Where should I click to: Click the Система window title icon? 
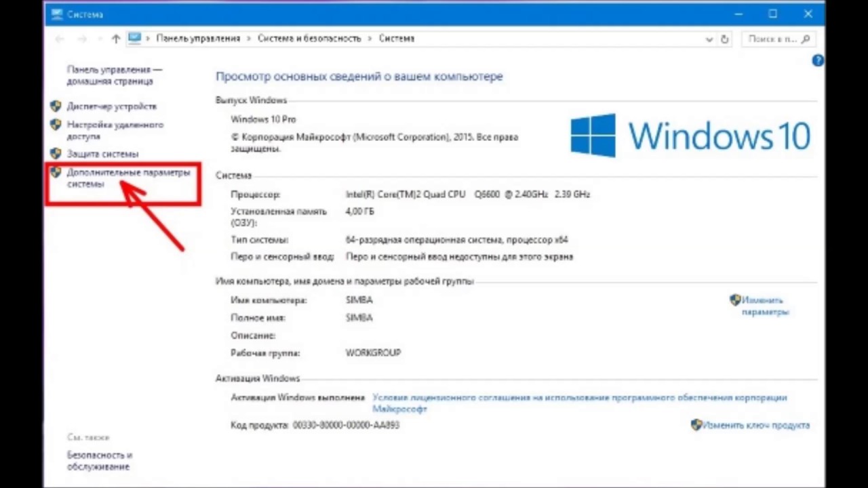pyautogui.click(x=56, y=14)
